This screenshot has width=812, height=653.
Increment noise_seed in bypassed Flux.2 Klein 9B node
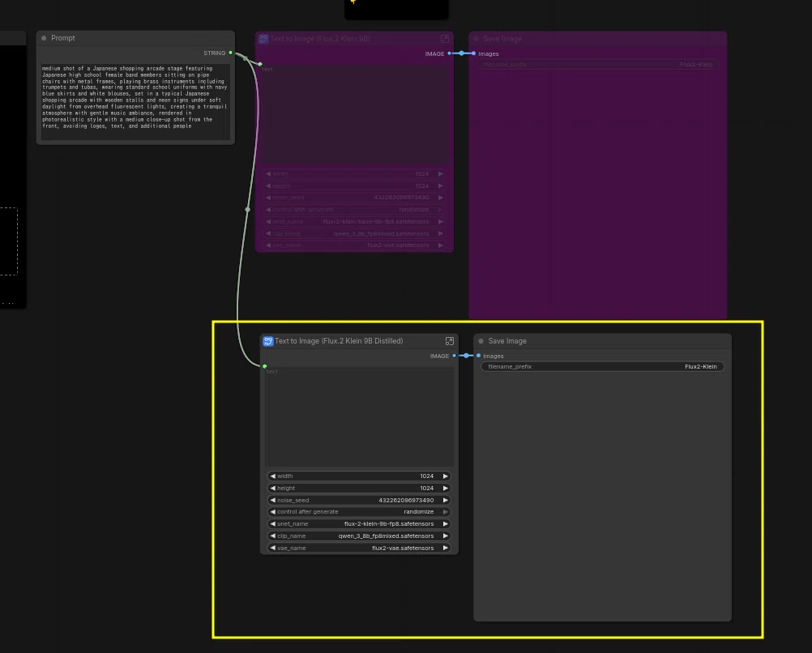tap(441, 198)
